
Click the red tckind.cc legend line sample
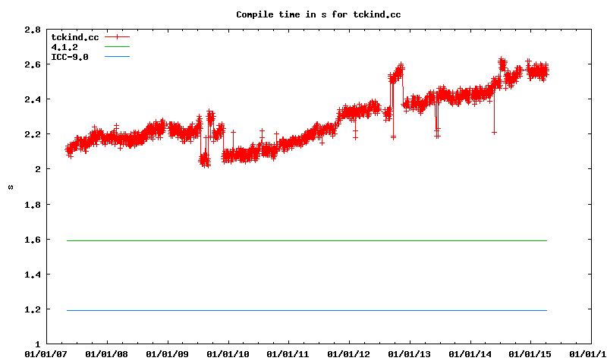(x=118, y=36)
